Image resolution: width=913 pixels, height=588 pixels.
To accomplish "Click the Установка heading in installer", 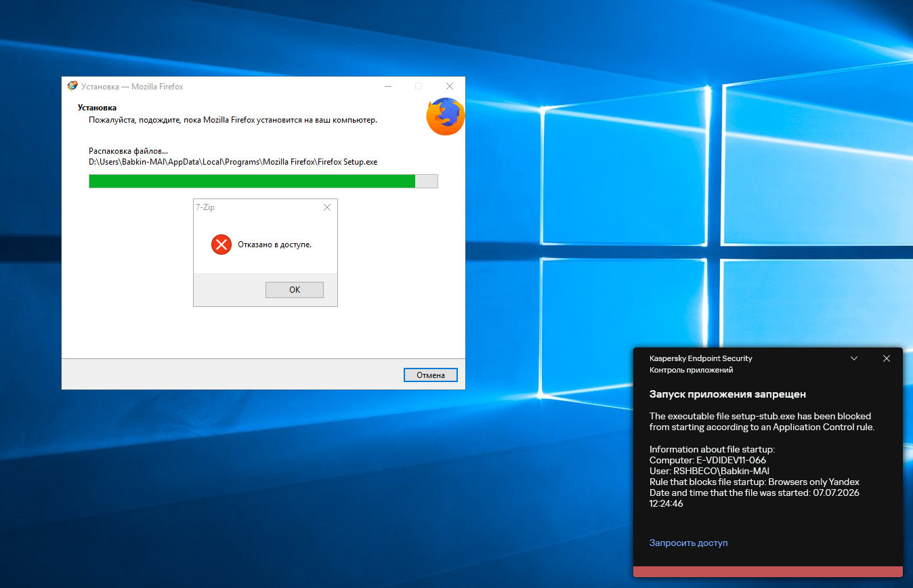I will (97, 108).
